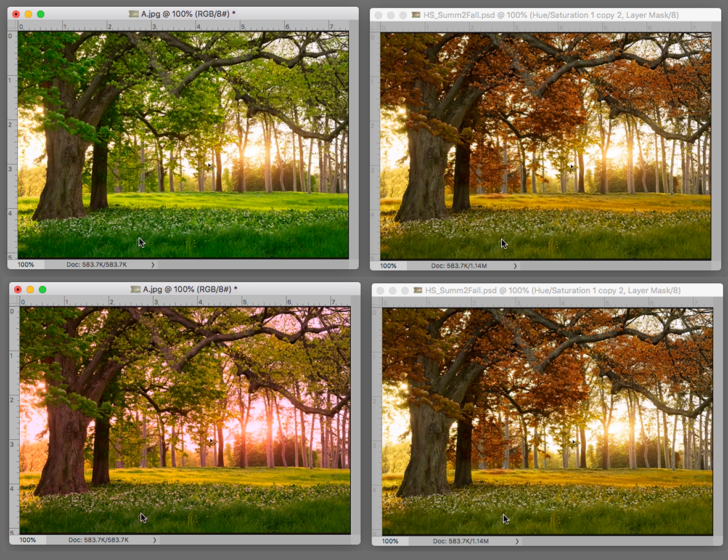
Task: Click the ruler origin corner in pink-sky A.jpg
Action: [14, 302]
